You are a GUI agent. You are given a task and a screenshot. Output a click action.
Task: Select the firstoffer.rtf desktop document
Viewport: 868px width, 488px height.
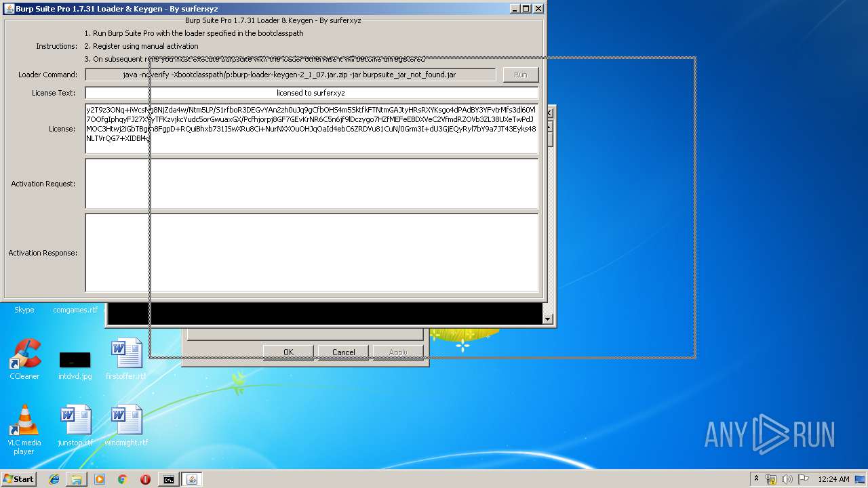(x=126, y=359)
